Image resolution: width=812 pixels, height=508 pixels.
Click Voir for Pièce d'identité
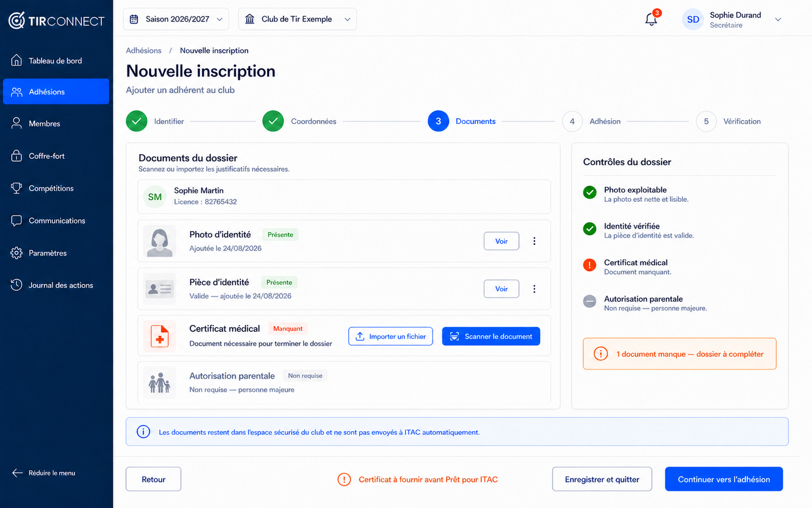501,289
